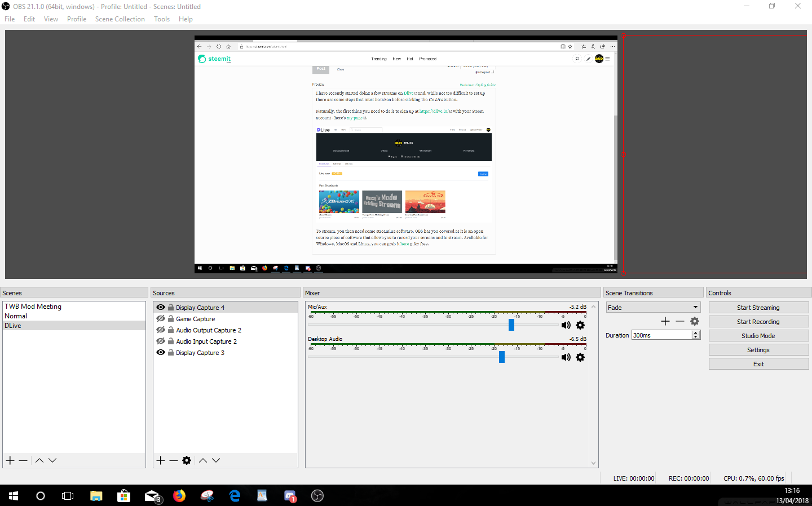Open Edit menu
Viewport: 812px width, 506px height.
[29, 19]
